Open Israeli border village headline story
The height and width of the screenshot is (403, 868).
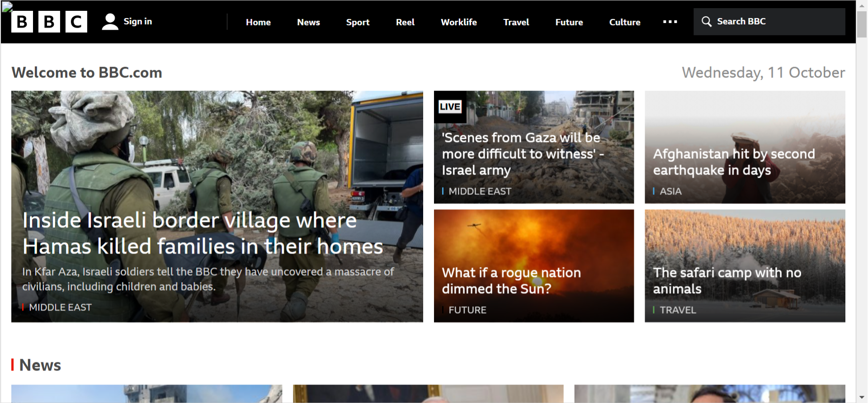click(x=203, y=233)
